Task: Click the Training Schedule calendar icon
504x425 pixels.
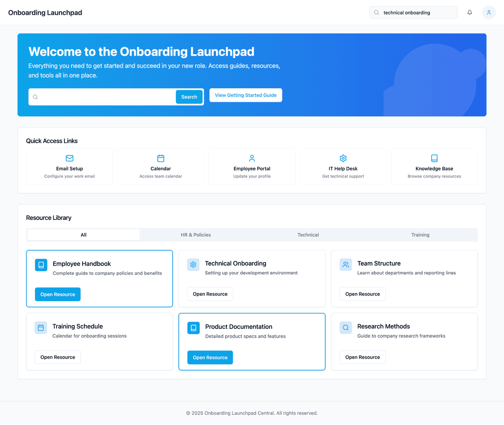Action: 41,328
